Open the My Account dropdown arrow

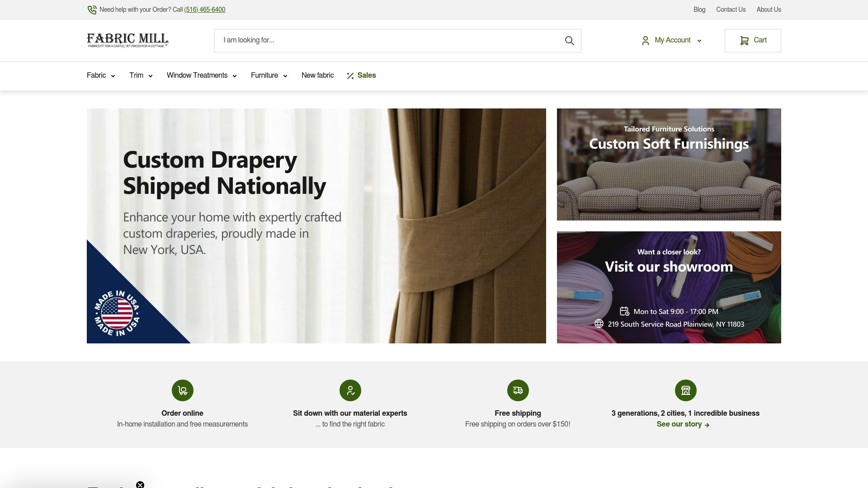pyautogui.click(x=699, y=41)
